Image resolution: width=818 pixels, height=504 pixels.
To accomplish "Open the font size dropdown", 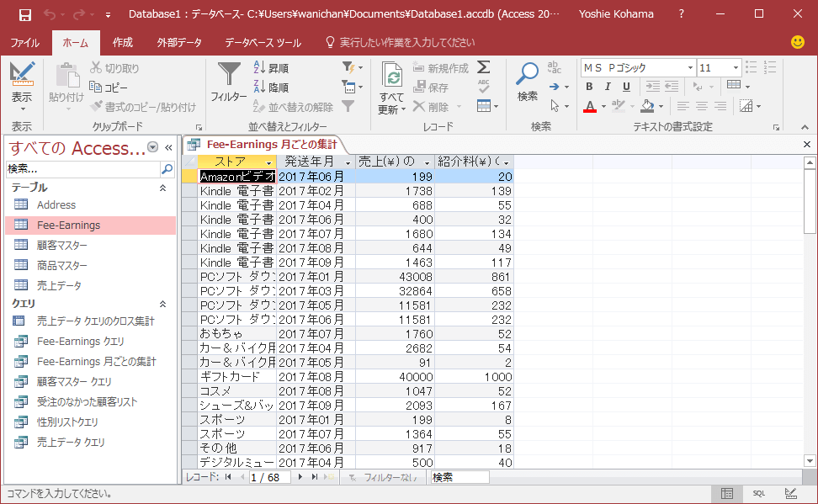I will 736,67.
